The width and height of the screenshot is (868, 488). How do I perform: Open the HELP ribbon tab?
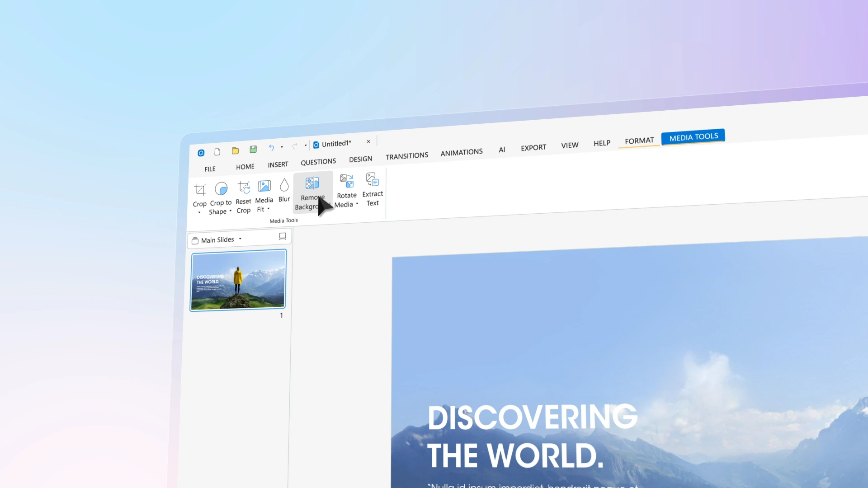pyautogui.click(x=602, y=143)
